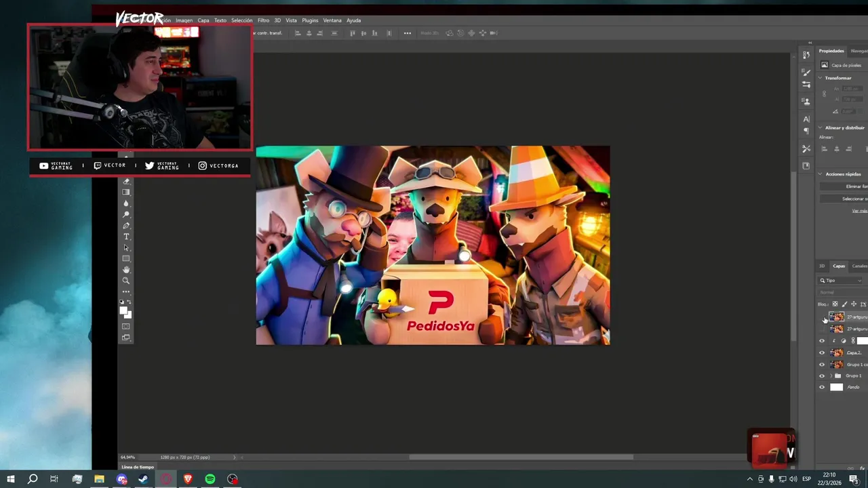Screen dimensions: 868x488
Task: Select the Fondo layer thumbnail
Action: (836, 388)
